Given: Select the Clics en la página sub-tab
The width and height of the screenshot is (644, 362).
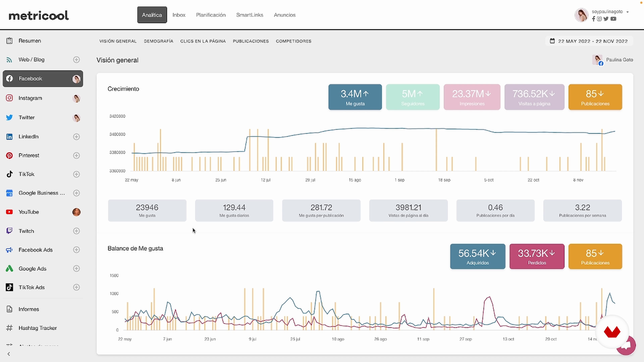Looking at the screenshot, I should (x=203, y=41).
